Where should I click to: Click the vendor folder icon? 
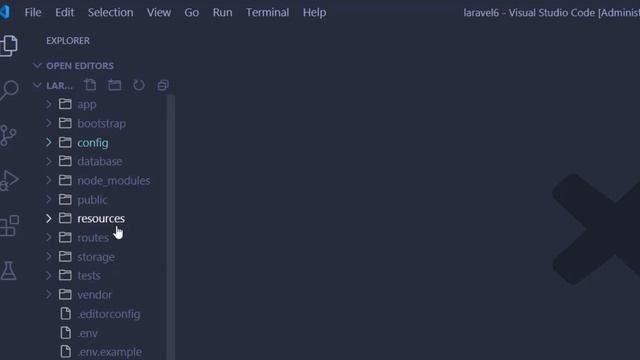[x=65, y=294]
